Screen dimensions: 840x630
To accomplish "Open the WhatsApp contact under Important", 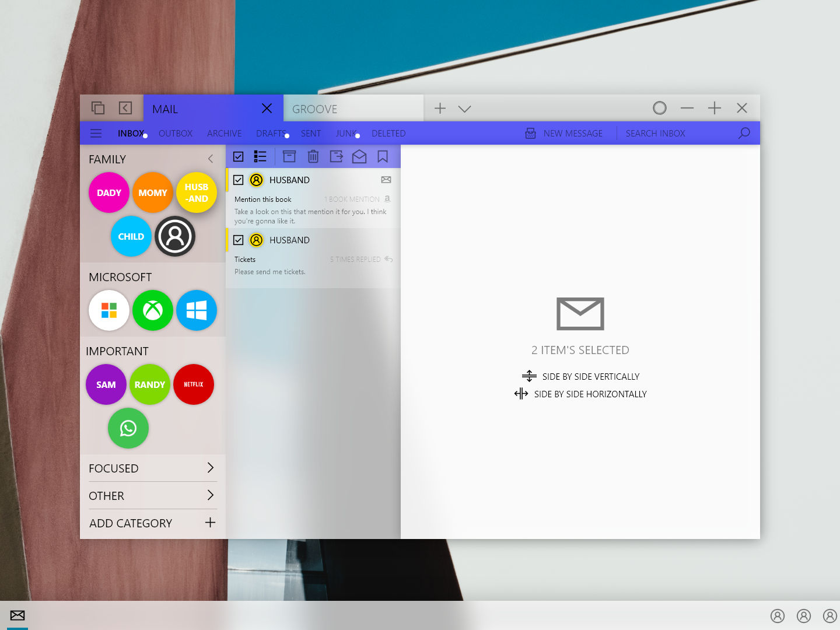I will (128, 428).
